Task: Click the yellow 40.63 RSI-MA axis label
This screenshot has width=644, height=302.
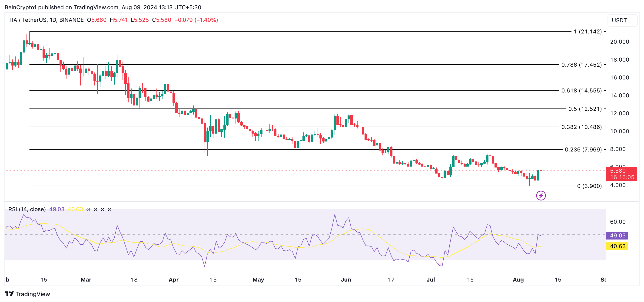Action: coord(617,246)
